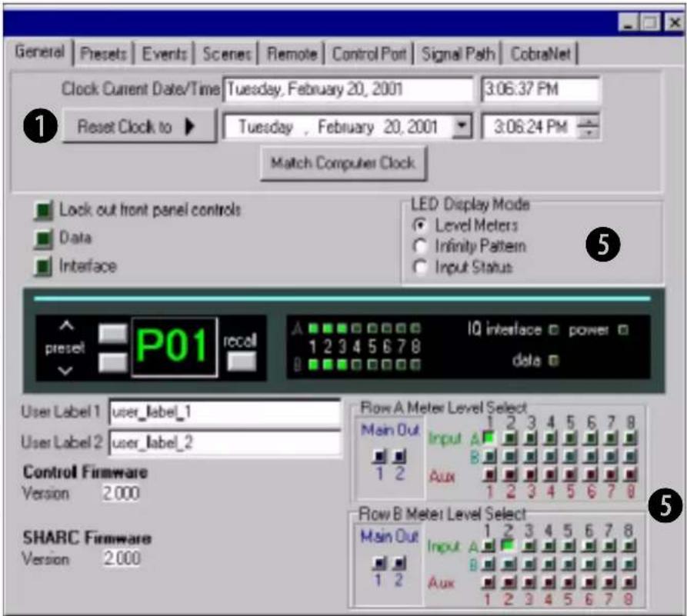The image size is (687, 616).
Task: Click the preset down button
Action: 113,362
